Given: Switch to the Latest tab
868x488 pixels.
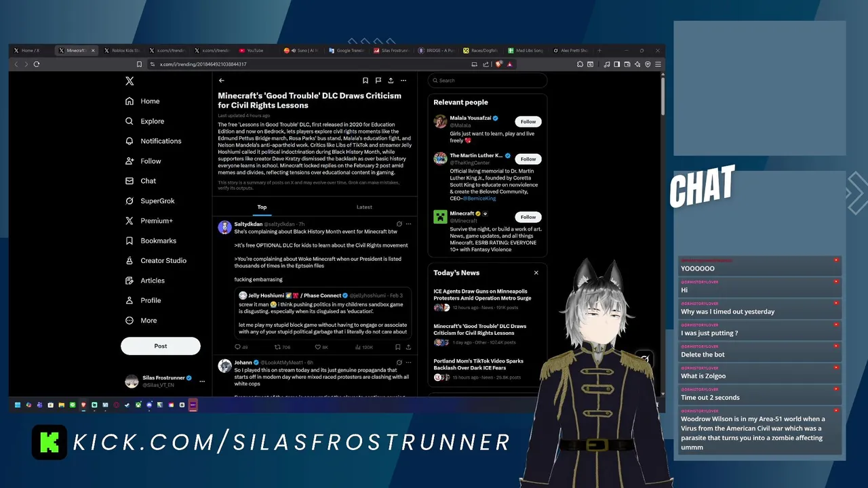Looking at the screenshot, I should click(364, 207).
